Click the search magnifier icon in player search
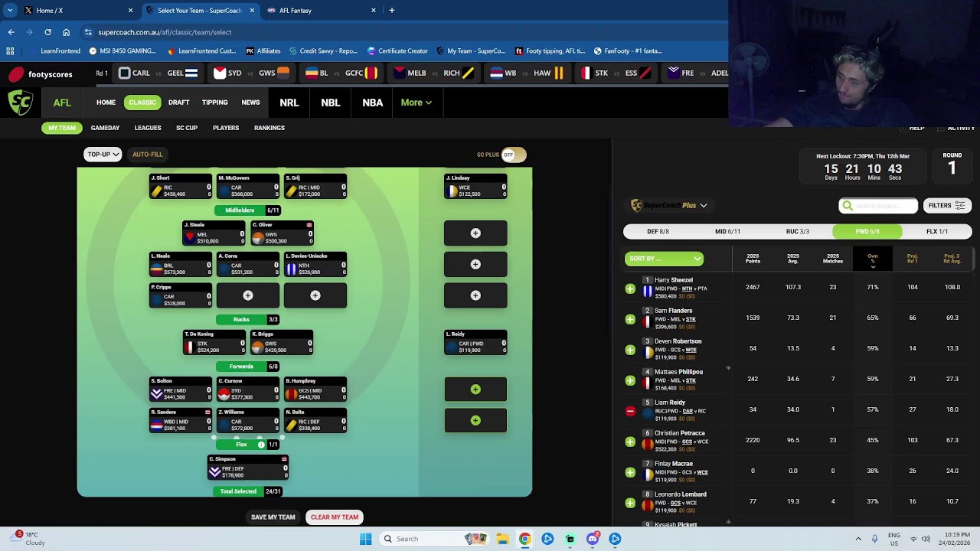The image size is (980, 551). click(847, 206)
